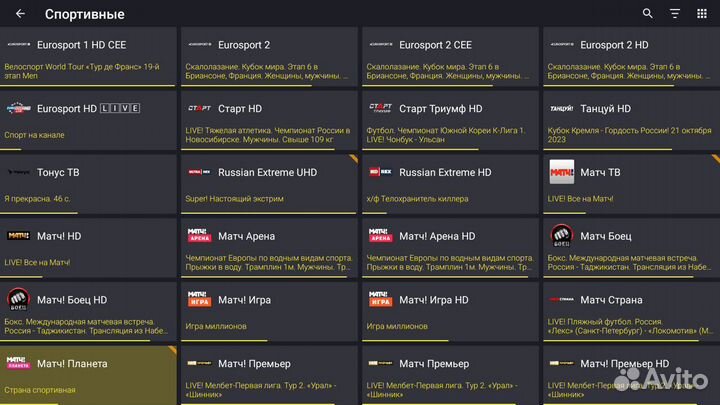720x405 pixels.
Task: Select the Eurosport HD LIVE title
Action: pyautogui.click(x=88, y=108)
